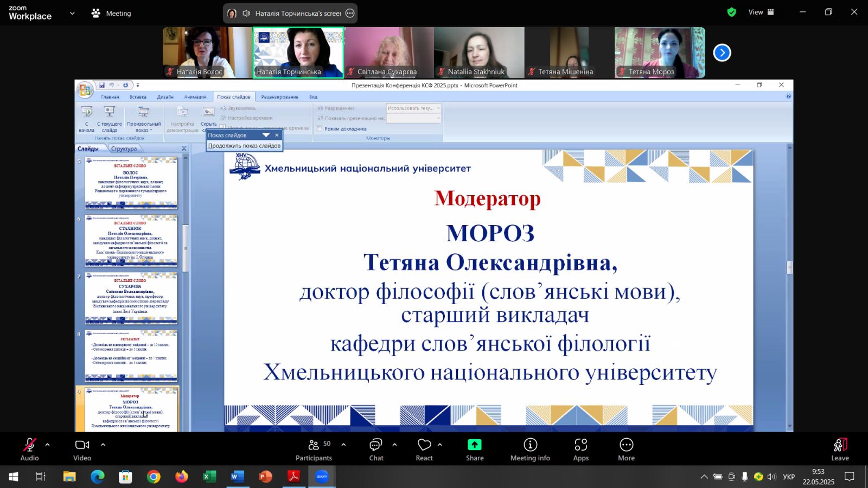Viewport: 868px width, 488px height.
Task: Open the Meeting info icon
Action: point(530,445)
